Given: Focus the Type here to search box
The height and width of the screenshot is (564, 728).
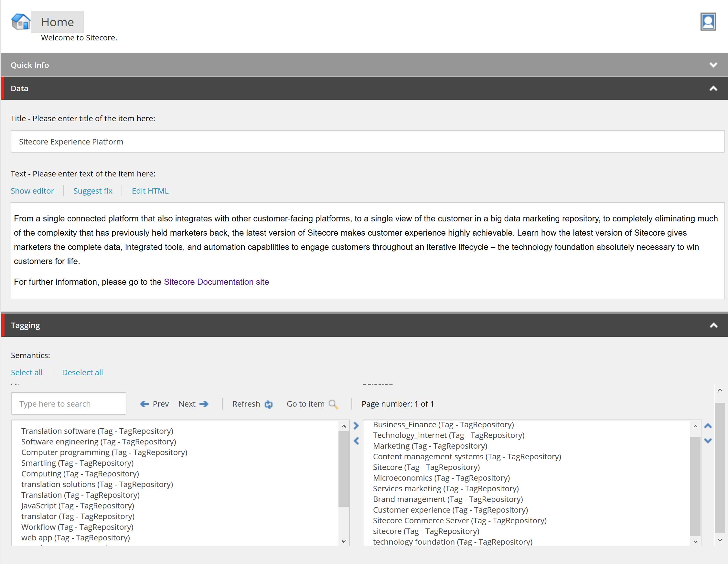Looking at the screenshot, I should [69, 404].
